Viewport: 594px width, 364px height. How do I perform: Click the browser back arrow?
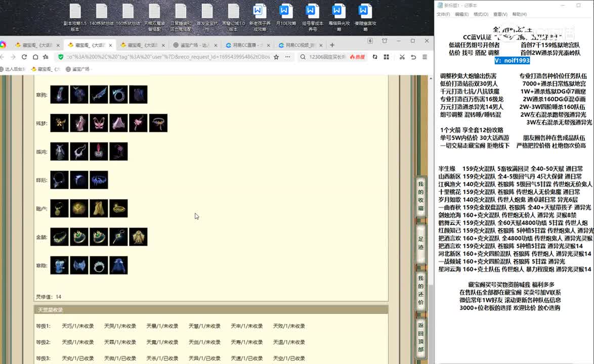[x=2, y=57]
